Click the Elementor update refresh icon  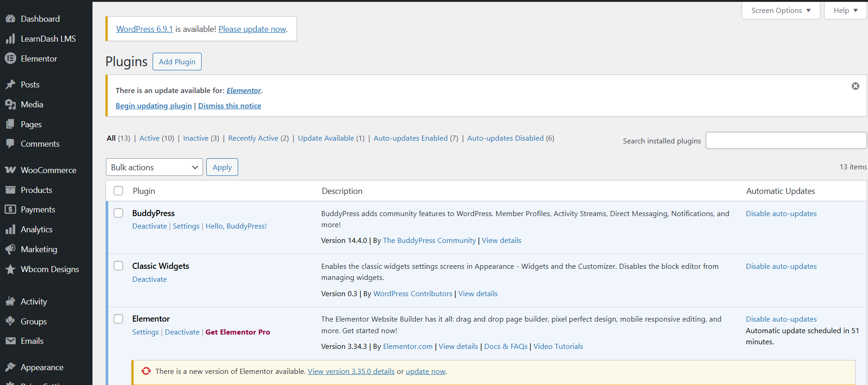click(x=146, y=371)
